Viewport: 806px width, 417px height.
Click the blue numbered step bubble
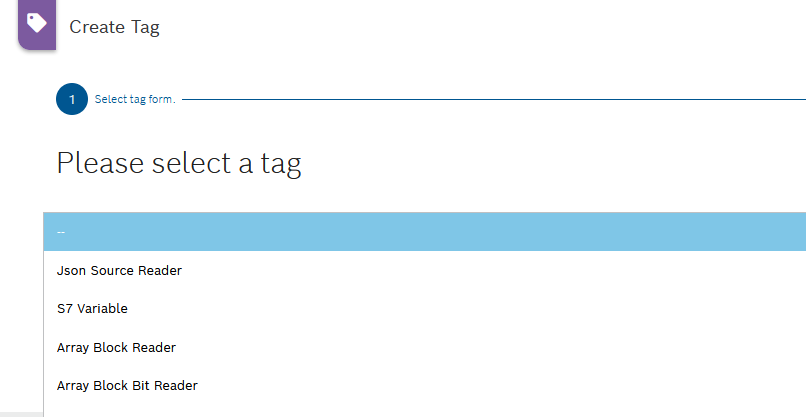(x=72, y=100)
